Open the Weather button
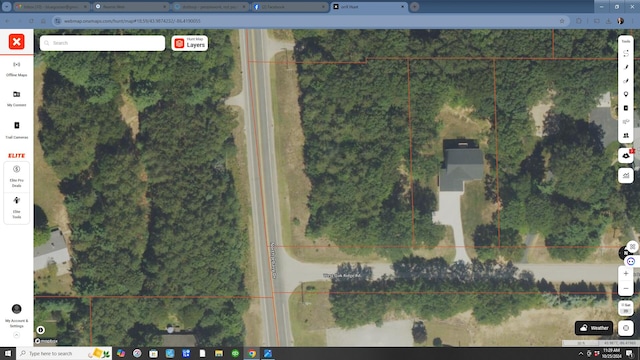Screen dimensions: 640x360 (x=594, y=328)
